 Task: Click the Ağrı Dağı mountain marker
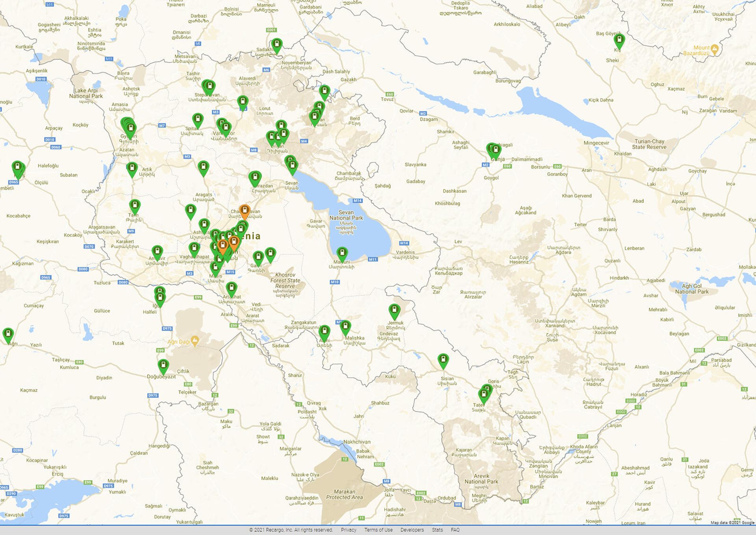[195, 341]
